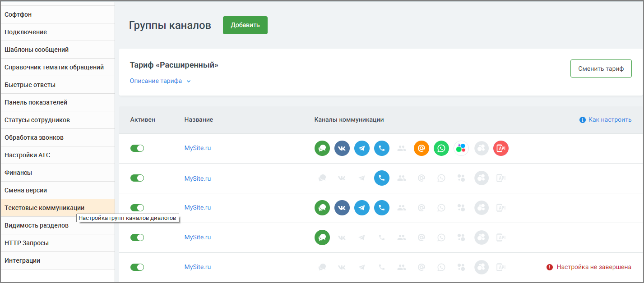This screenshot has height=283, width=644.
Task: Open the 'Как настроить' help link
Action: coord(610,120)
